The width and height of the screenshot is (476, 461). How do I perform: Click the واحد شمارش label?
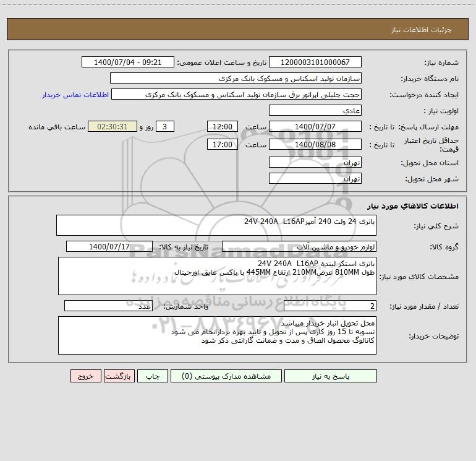(186, 306)
